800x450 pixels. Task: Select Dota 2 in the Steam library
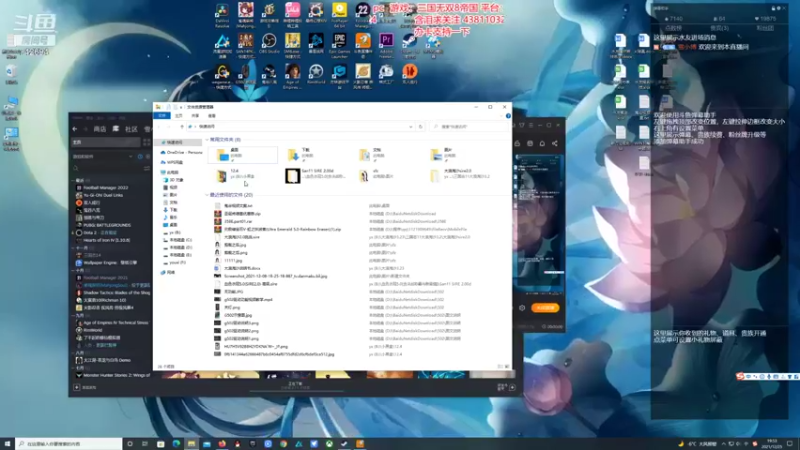coord(97,233)
